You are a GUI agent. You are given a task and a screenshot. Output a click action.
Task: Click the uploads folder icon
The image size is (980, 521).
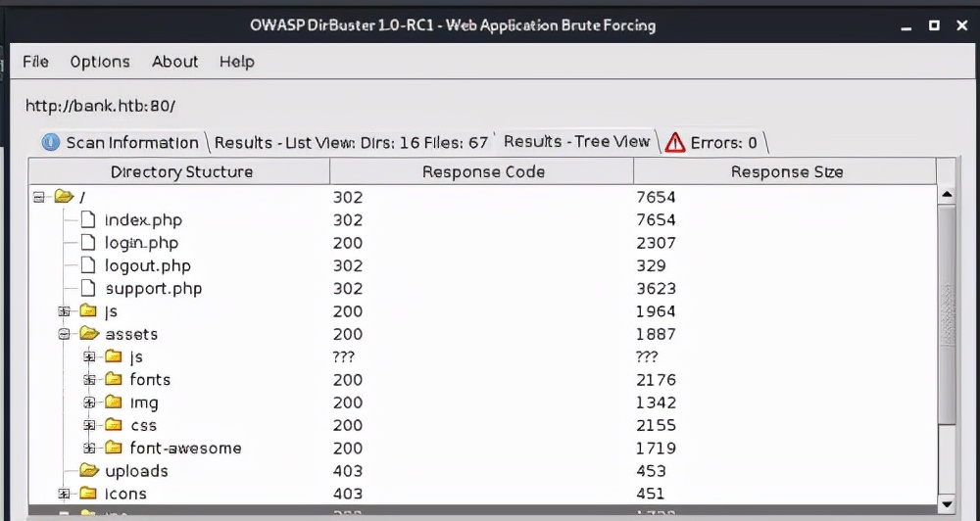coord(89,471)
